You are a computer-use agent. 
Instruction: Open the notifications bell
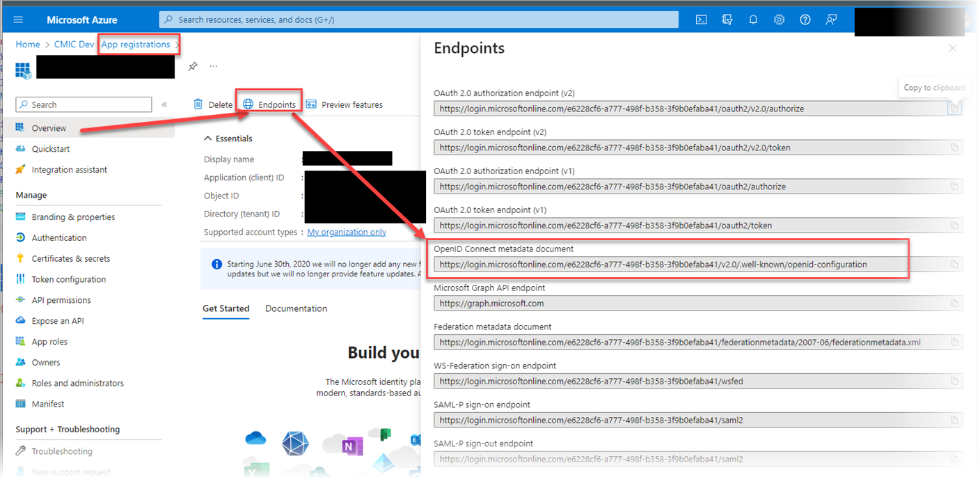pos(753,19)
